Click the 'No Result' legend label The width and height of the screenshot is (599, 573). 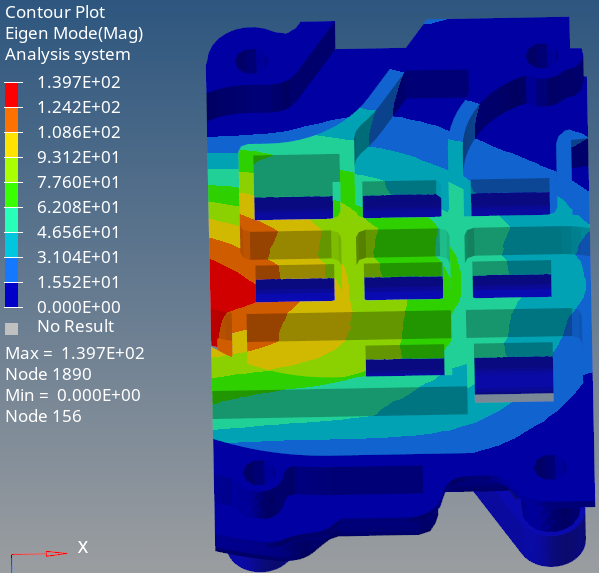pos(76,326)
